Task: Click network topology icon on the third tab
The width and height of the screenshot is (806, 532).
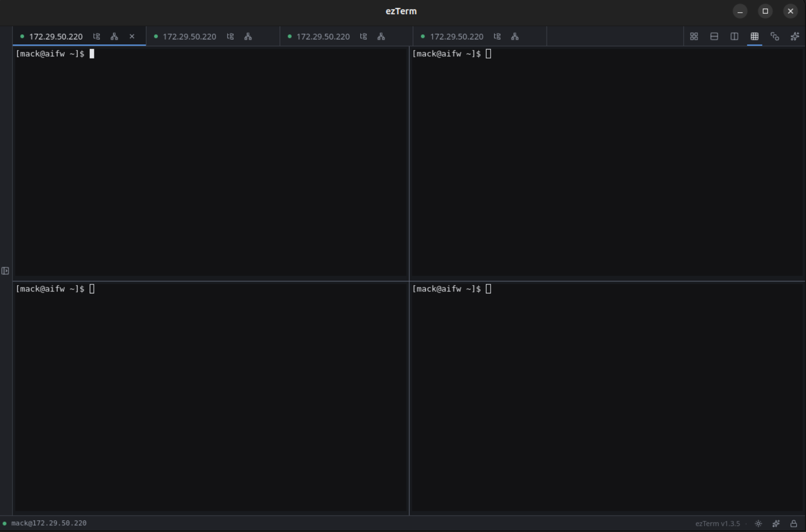Action: coord(382,36)
